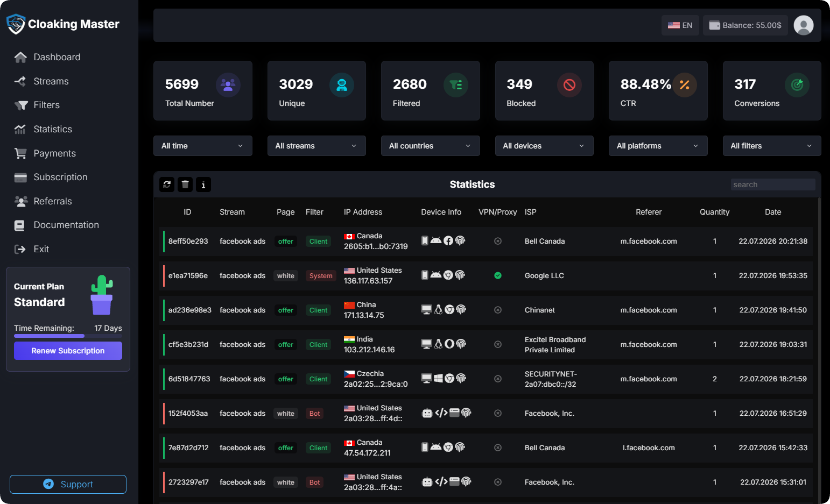Click the Bot tag on 152f4053aa row

coord(315,414)
